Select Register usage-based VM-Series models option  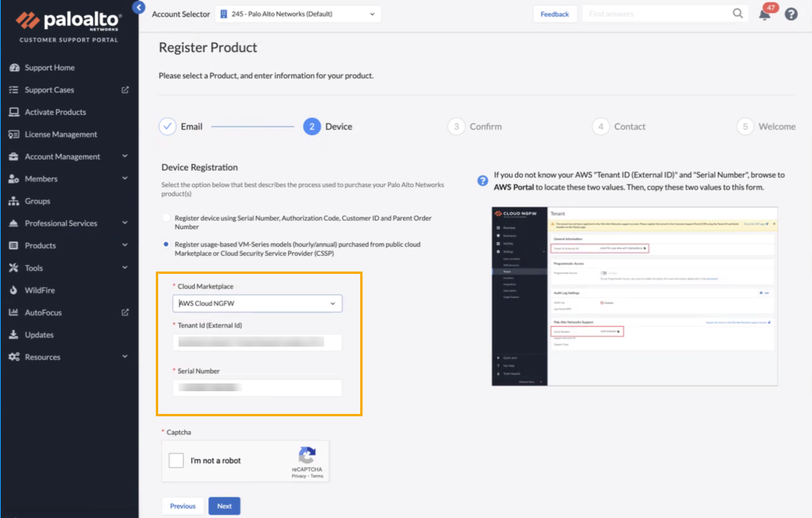point(166,244)
